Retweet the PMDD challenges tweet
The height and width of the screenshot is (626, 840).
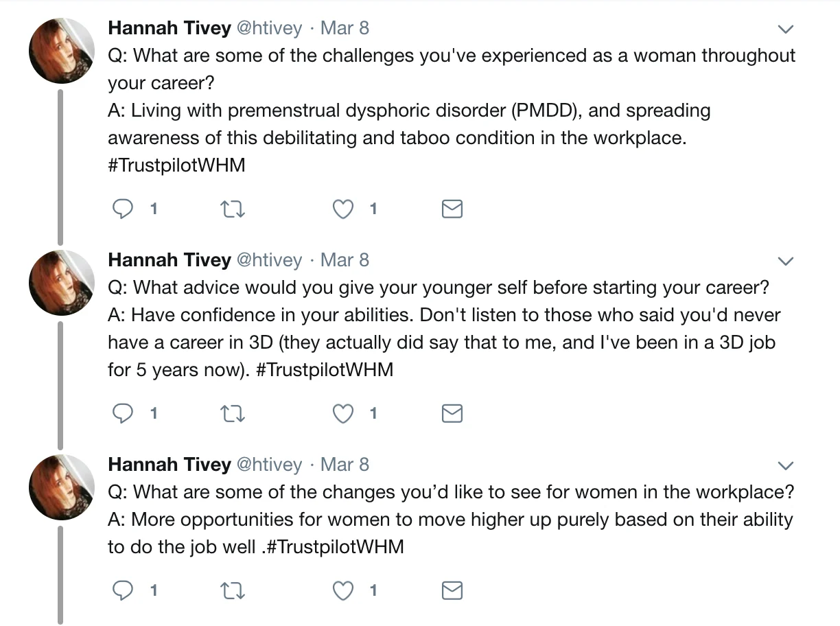click(x=232, y=209)
